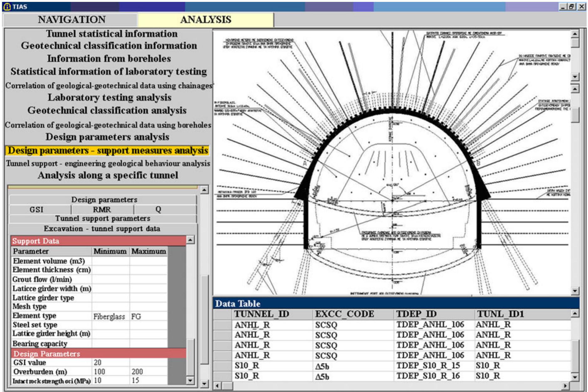Screen dimensions: 588x392
Task: Open Tunnel support - engineering geological behaviour analysis
Action: click(x=108, y=163)
